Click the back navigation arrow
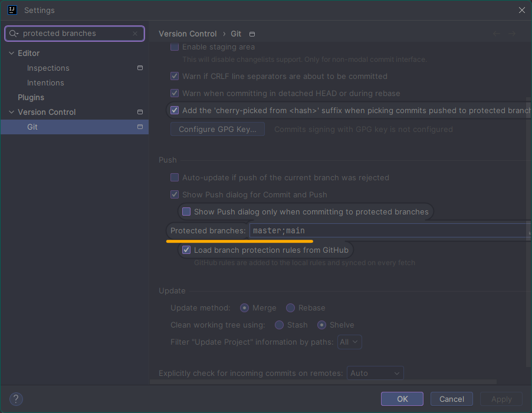The image size is (532, 413). 497,34
